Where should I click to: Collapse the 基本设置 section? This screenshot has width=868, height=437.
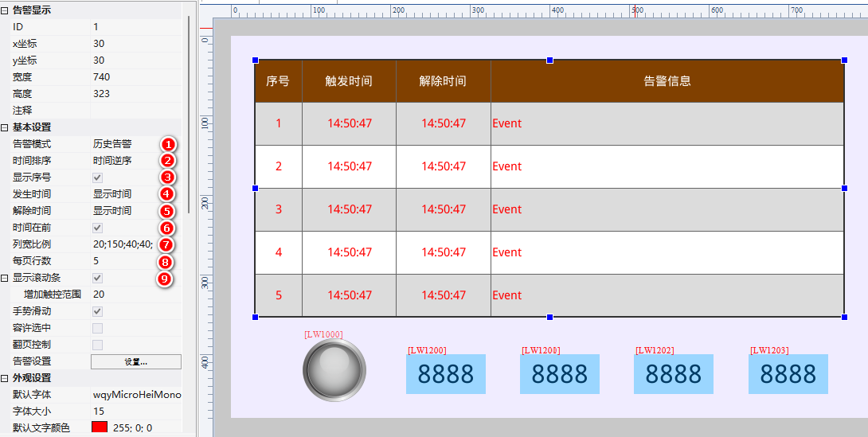coord(5,127)
